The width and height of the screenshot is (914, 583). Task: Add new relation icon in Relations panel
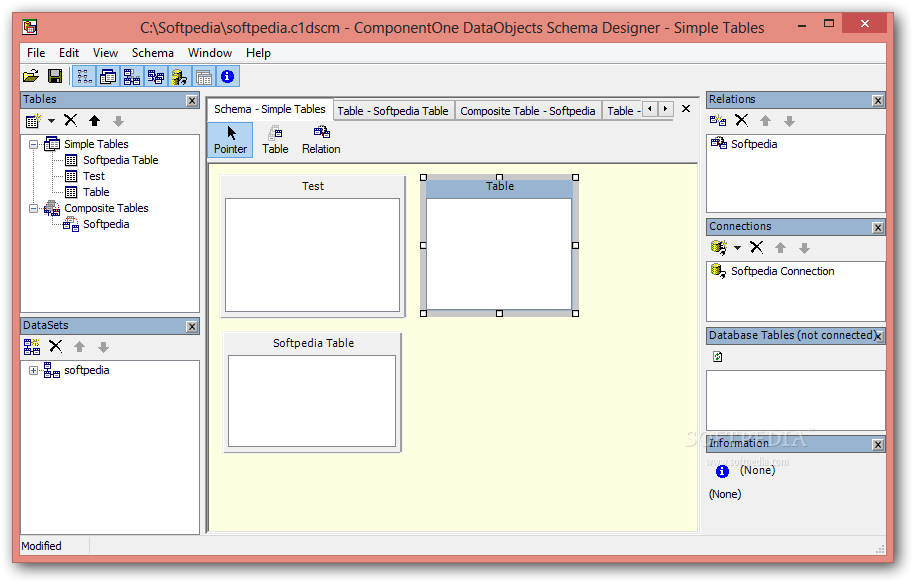(x=718, y=121)
